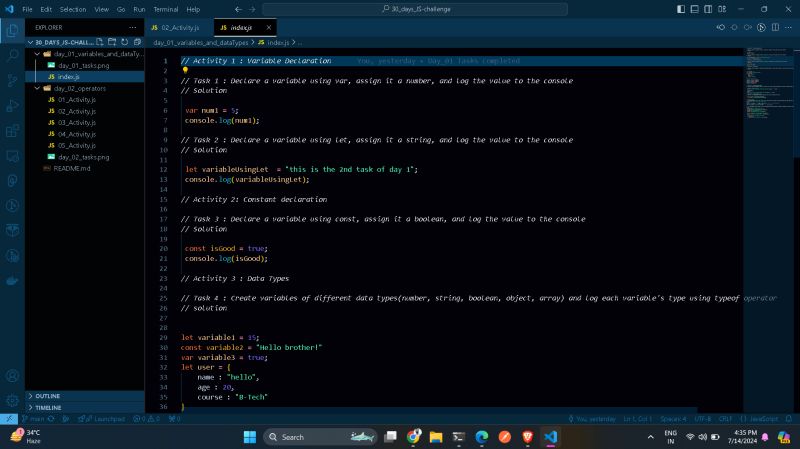This screenshot has width=800, height=449.
Task: Open Microsoft Edge from the taskbar
Action: (x=482, y=437)
